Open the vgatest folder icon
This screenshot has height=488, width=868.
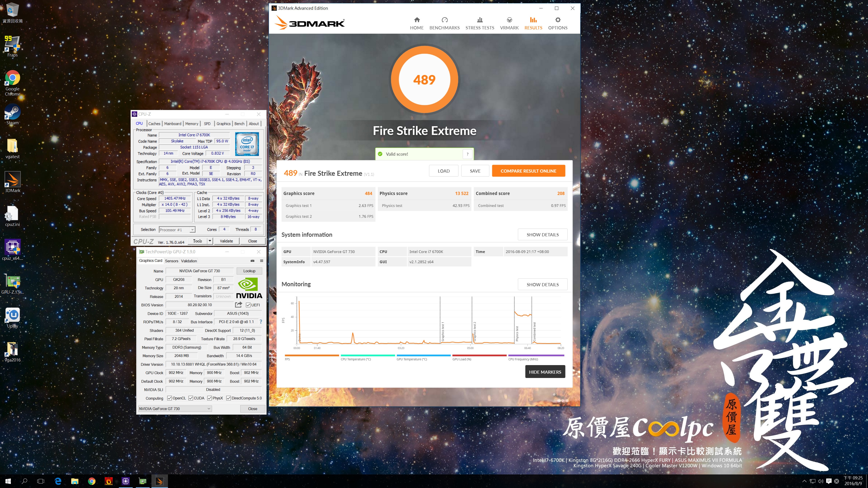(x=12, y=148)
